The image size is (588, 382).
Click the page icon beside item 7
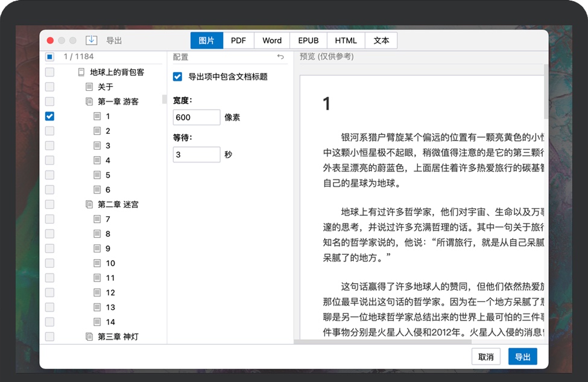pyautogui.click(x=97, y=219)
